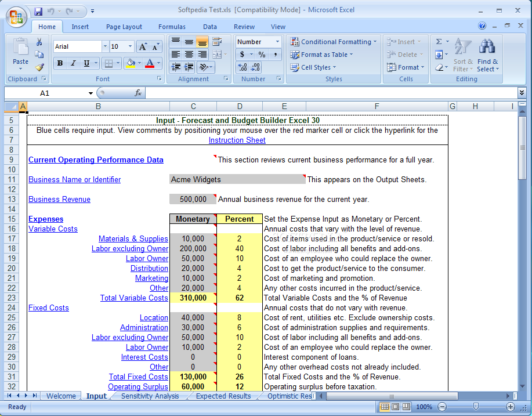
Task: Open the font size dropdown
Action: (131, 46)
